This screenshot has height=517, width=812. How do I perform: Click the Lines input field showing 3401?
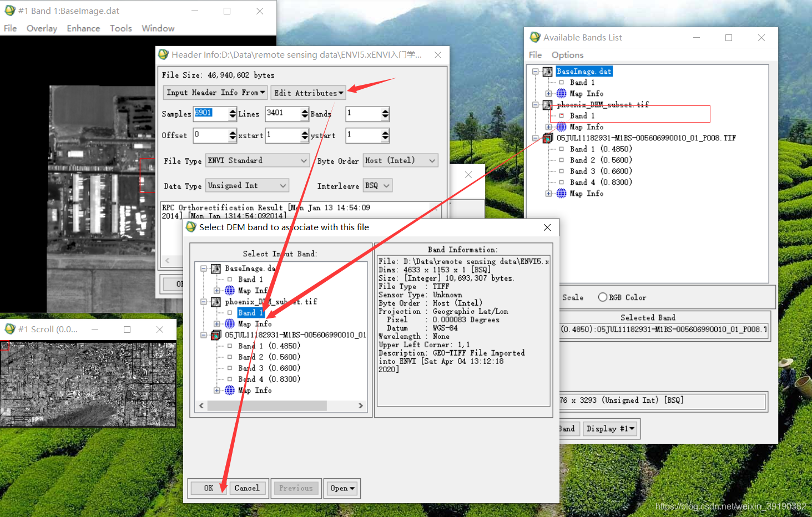[x=283, y=114]
